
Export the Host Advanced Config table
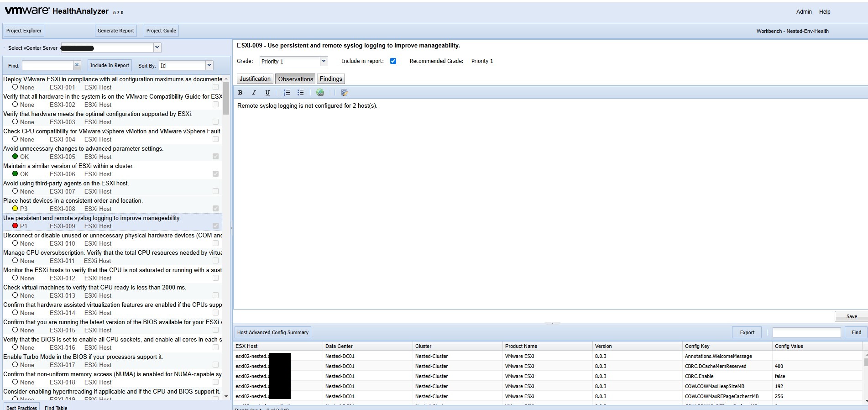(747, 332)
